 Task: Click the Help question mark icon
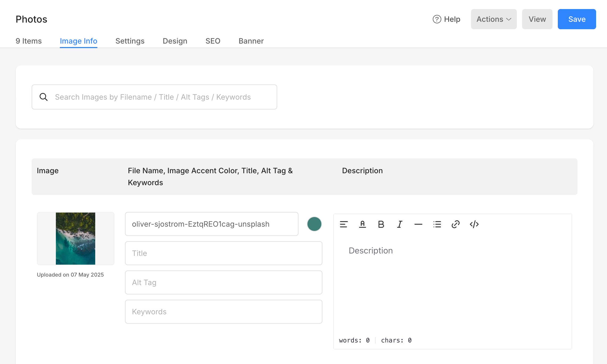pos(437,19)
